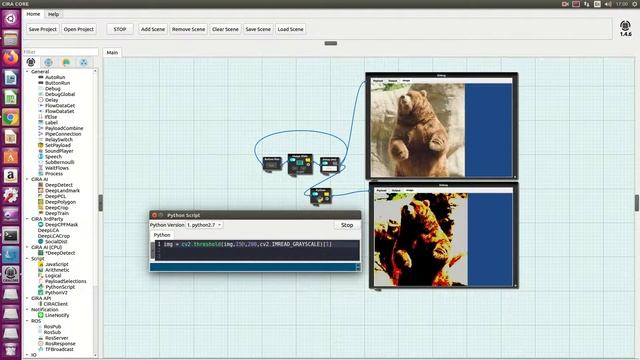The image size is (640, 360).
Task: Select the fourth blue dots category tab icon
Action: (84, 62)
